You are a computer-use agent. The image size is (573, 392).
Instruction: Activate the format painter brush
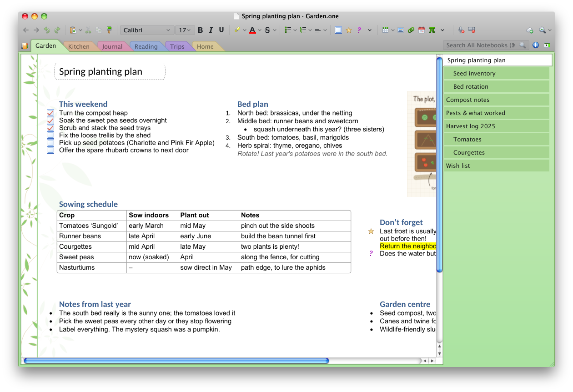coord(109,30)
